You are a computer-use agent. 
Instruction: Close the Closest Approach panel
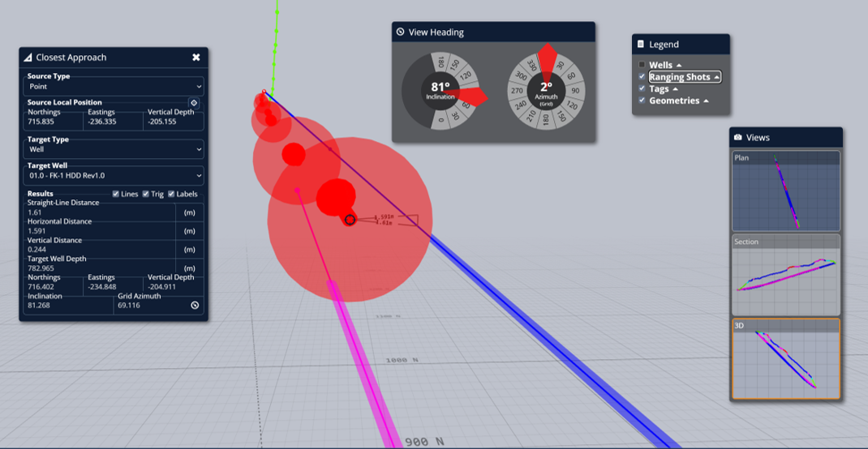[196, 58]
